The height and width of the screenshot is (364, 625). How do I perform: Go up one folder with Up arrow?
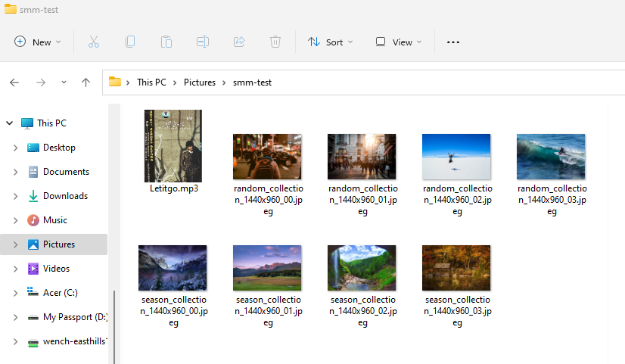[86, 82]
